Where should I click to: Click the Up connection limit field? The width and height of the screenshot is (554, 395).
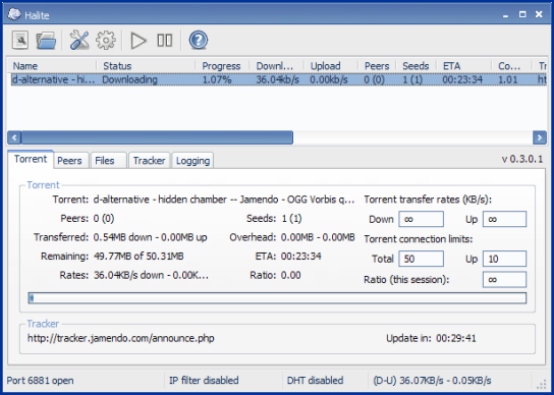coord(505,259)
